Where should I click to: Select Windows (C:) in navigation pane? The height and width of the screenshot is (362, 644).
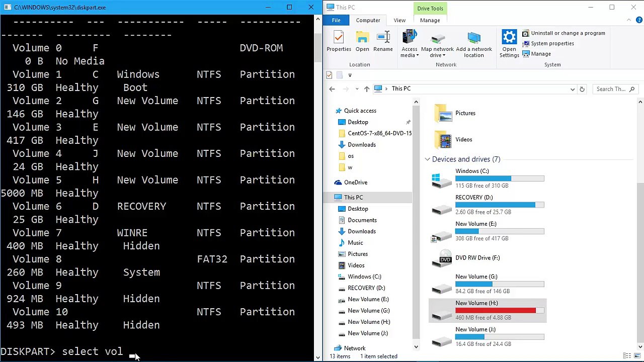coord(364,277)
